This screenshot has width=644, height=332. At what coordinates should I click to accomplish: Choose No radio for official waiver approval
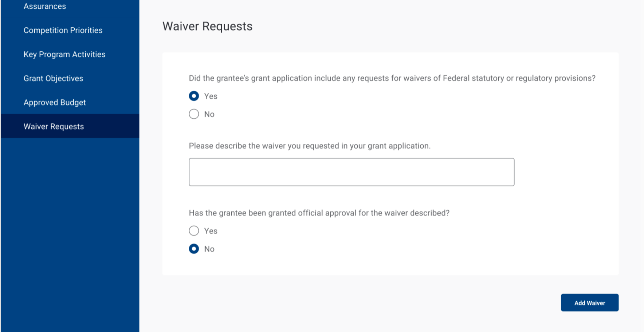click(194, 249)
